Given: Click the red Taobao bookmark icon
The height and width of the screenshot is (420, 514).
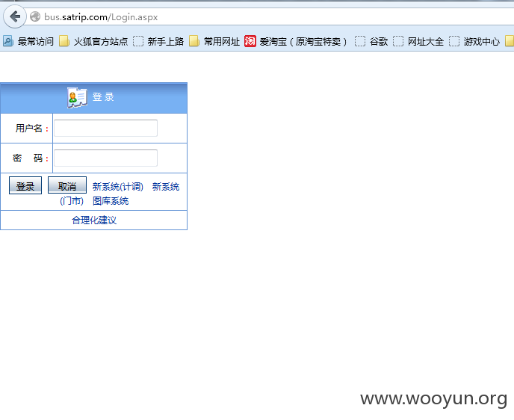Looking at the screenshot, I should tap(250, 41).
